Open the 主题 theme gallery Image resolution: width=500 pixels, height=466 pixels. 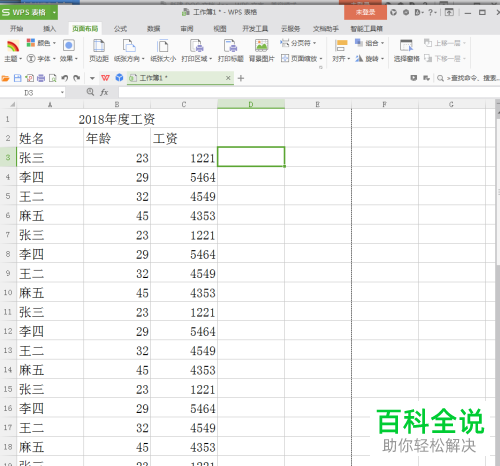13,51
